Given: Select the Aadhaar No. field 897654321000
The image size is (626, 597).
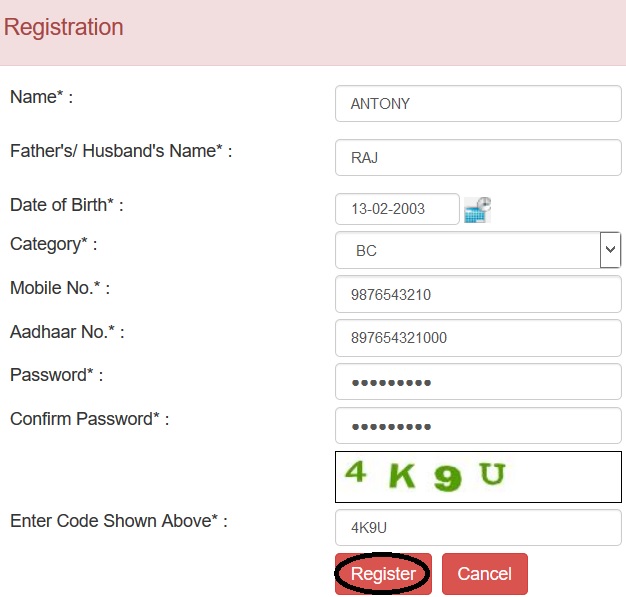Looking at the screenshot, I should (478, 338).
